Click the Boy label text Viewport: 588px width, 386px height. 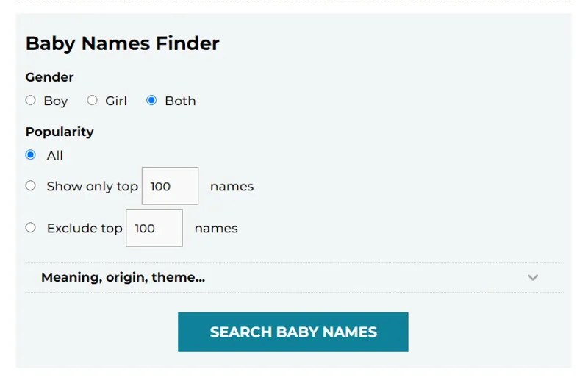(x=56, y=101)
